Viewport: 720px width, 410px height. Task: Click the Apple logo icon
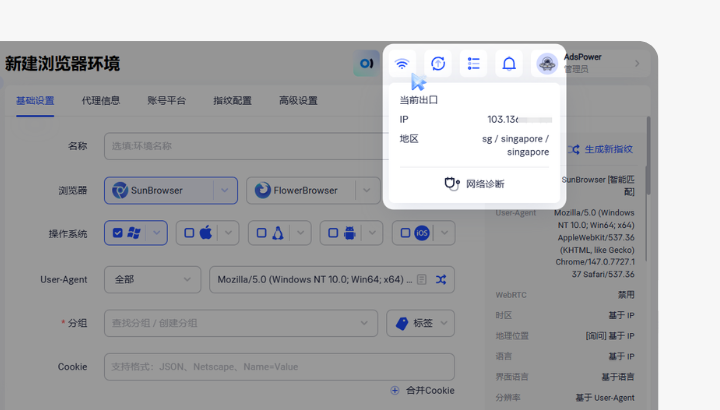click(206, 233)
